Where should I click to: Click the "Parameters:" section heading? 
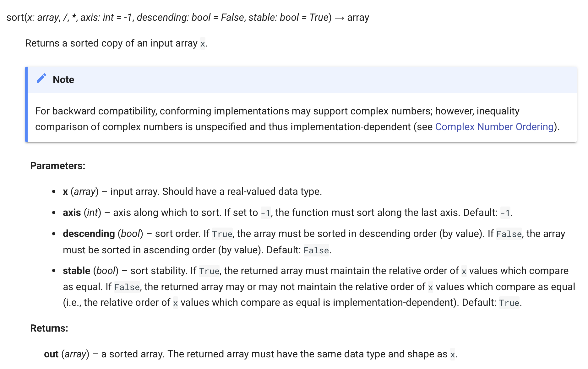click(58, 166)
